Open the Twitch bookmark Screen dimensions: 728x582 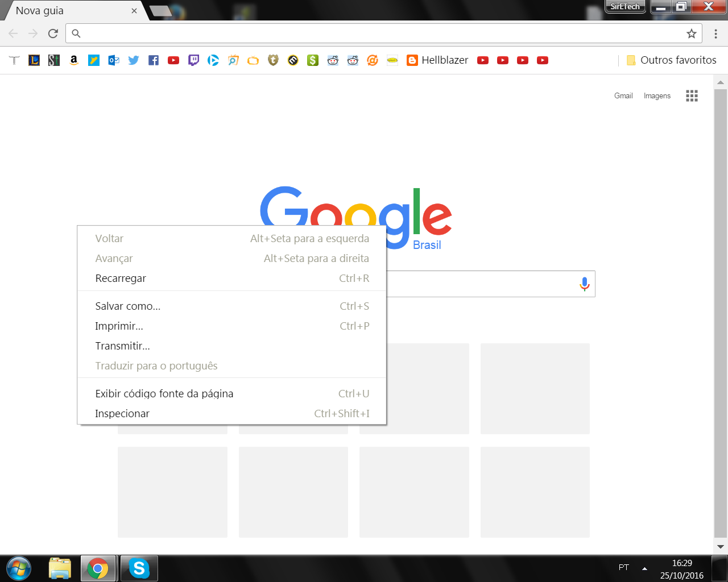(193, 60)
